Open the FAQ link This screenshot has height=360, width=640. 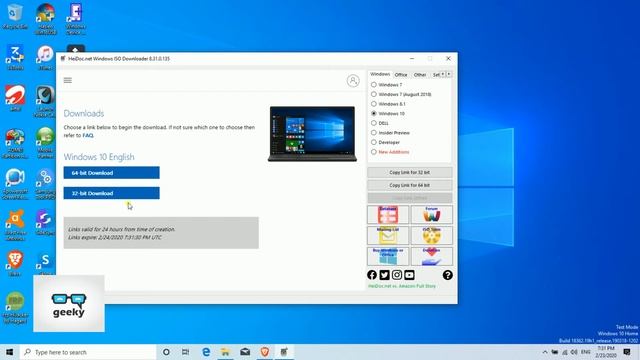88,135
